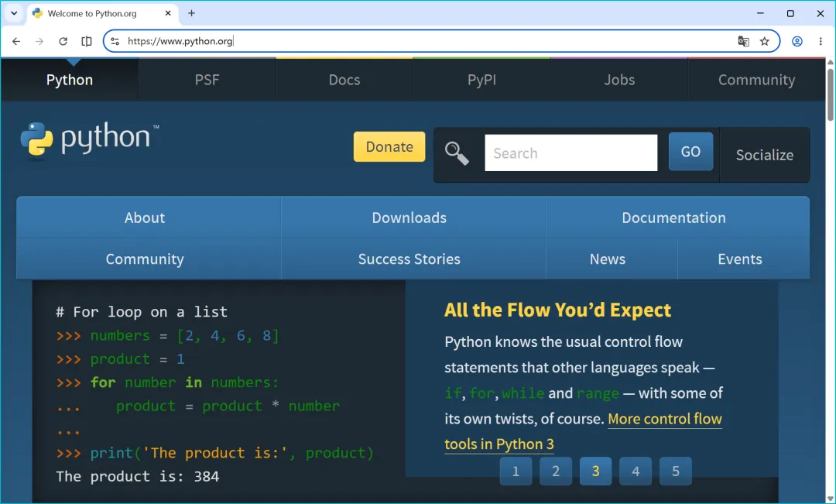Screen dimensions: 836x504
Task: Select the Python top navigation tab
Action: pos(70,80)
